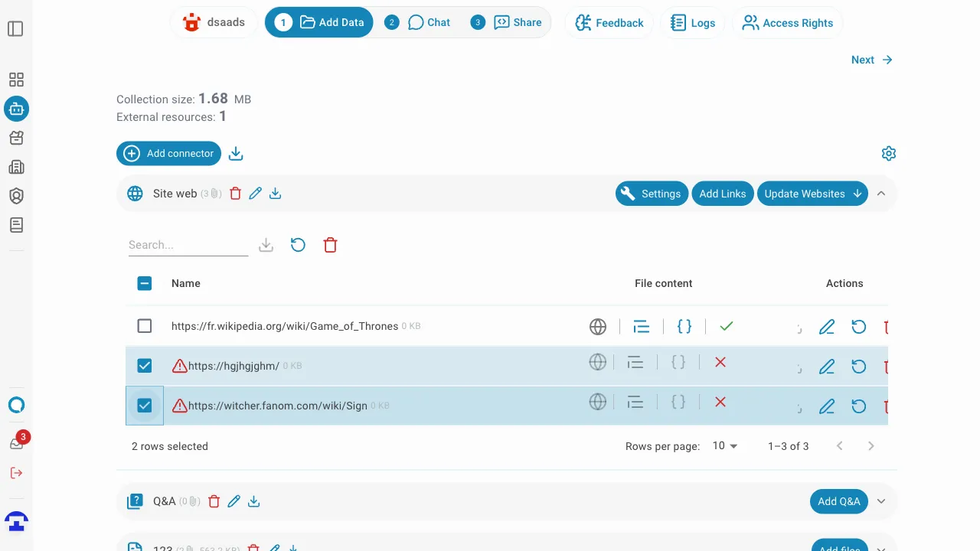Click in the Search field
This screenshot has width=980, height=551.
(188, 245)
